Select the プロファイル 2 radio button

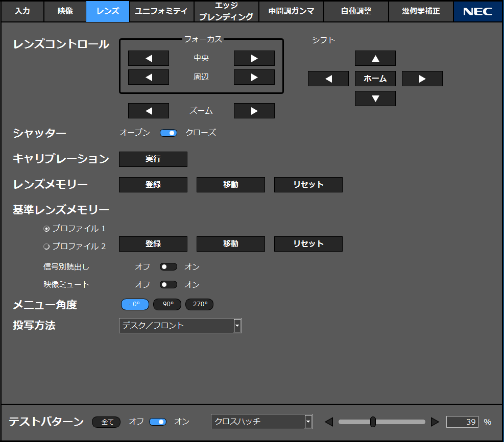coord(47,247)
